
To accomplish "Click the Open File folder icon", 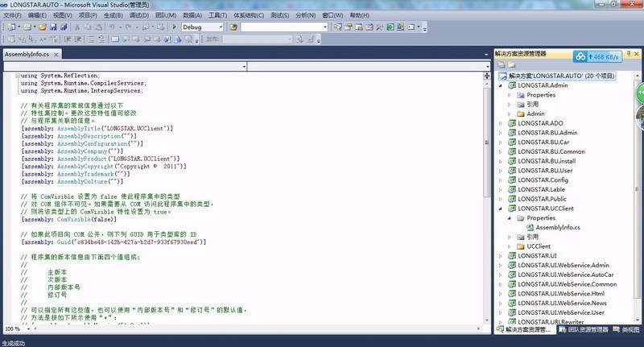I will coord(43,27).
